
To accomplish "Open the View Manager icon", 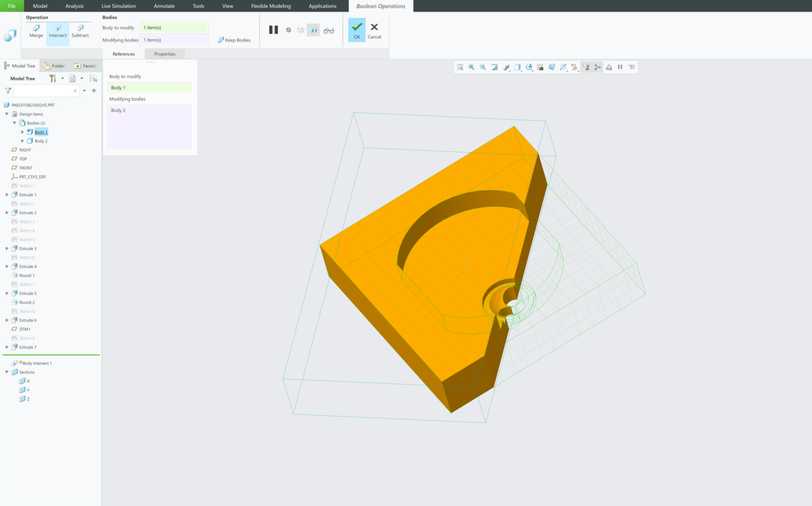I will click(x=541, y=67).
